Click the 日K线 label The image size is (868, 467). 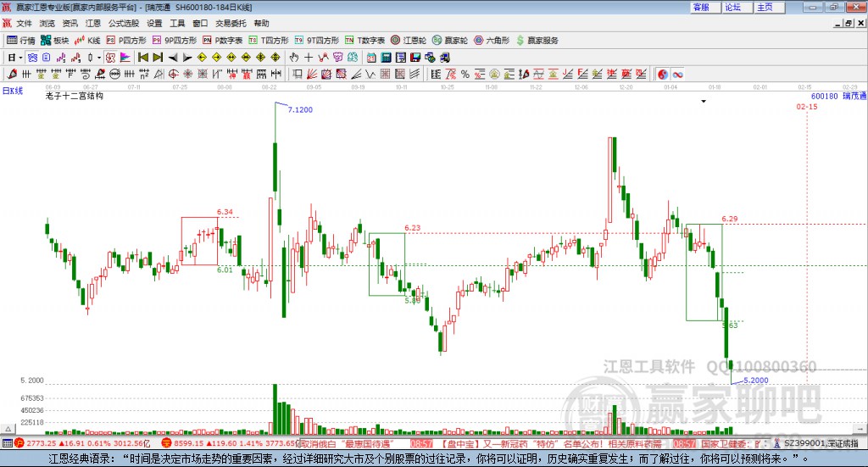(x=13, y=91)
